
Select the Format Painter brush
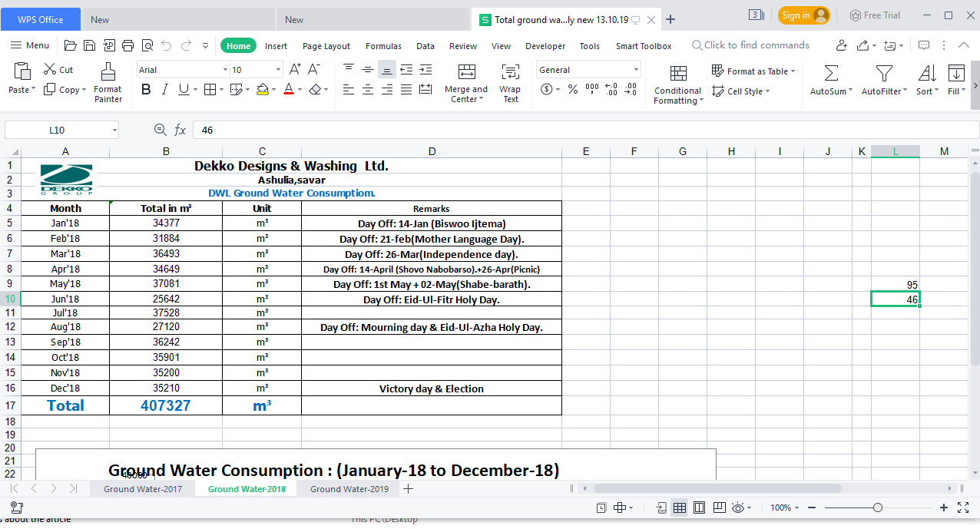tap(108, 72)
